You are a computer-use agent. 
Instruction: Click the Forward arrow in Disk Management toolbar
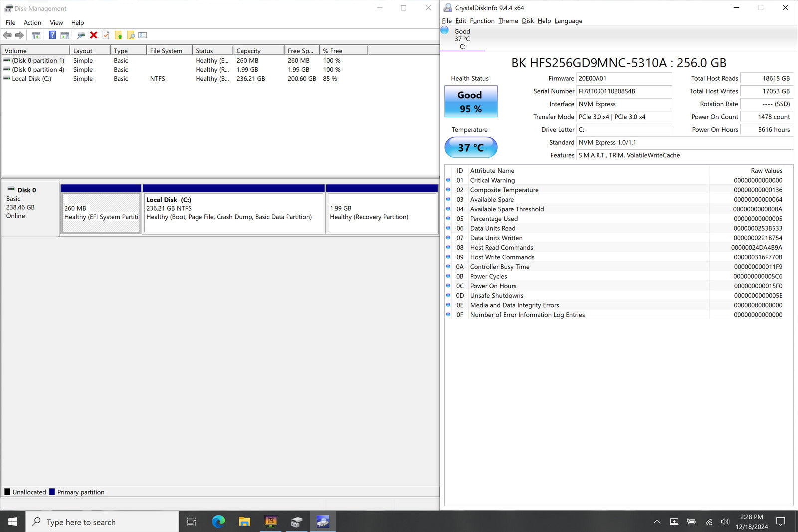tap(19, 35)
